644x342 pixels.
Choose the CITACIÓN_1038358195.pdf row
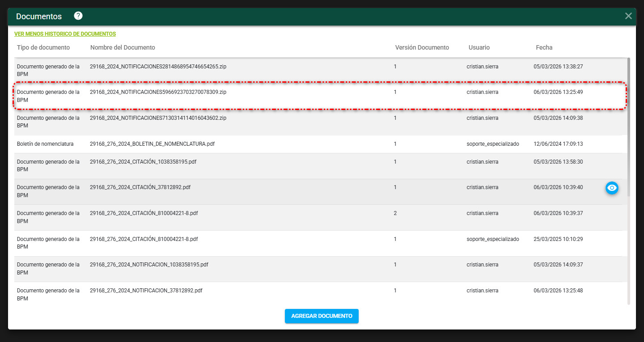pyautogui.click(x=143, y=162)
